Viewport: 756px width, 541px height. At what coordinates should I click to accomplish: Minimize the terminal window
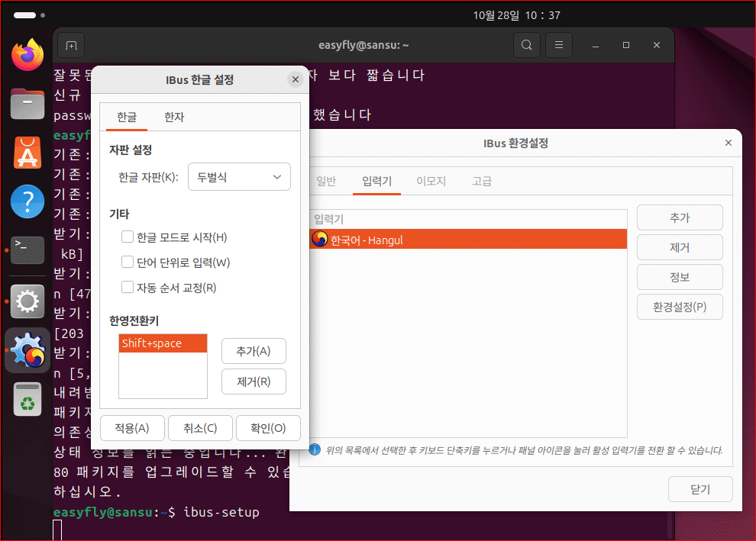(x=596, y=45)
